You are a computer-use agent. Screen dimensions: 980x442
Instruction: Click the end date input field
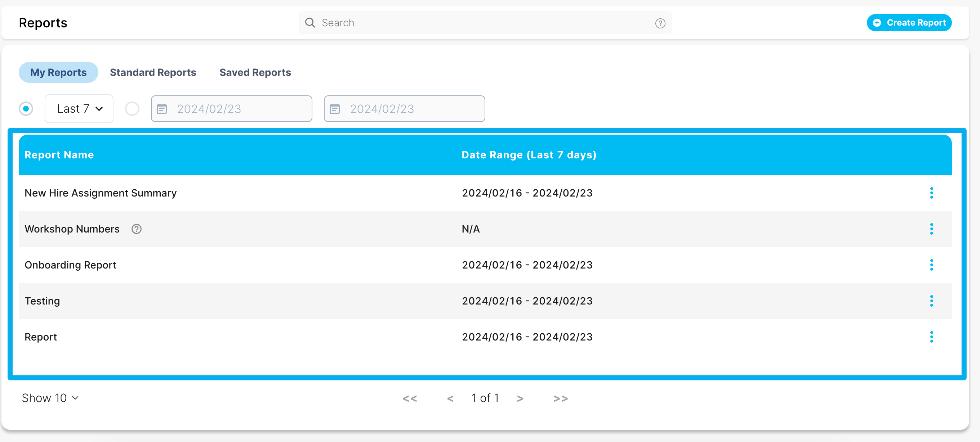click(404, 109)
